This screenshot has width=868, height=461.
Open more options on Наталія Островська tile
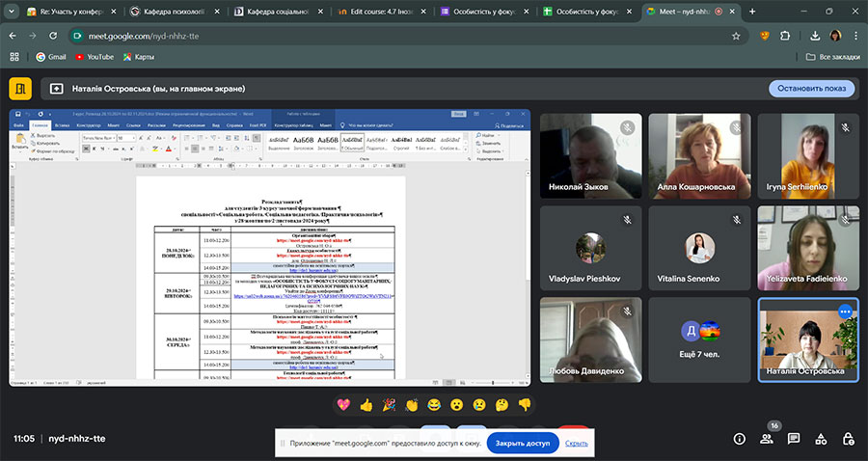[x=845, y=312]
